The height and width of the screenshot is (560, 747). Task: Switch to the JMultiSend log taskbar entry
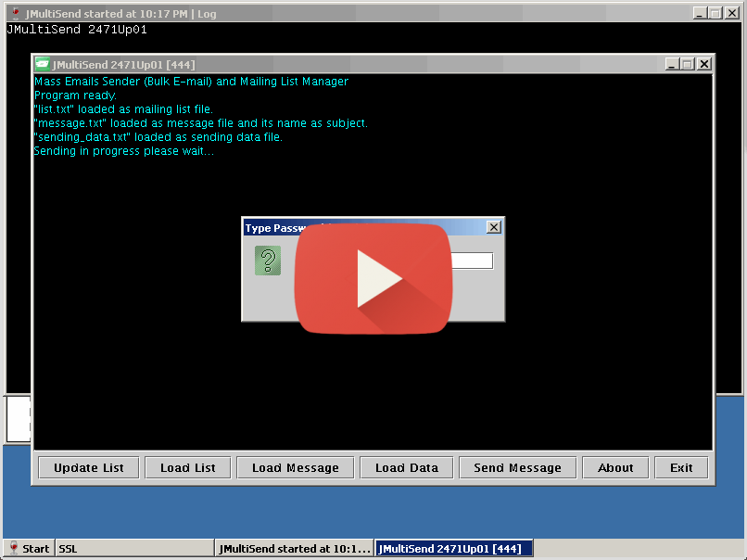(x=294, y=548)
